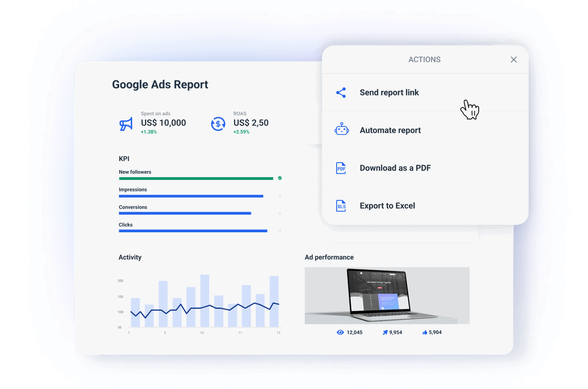
Task: Click the Impressions progress bar
Action: click(190, 195)
